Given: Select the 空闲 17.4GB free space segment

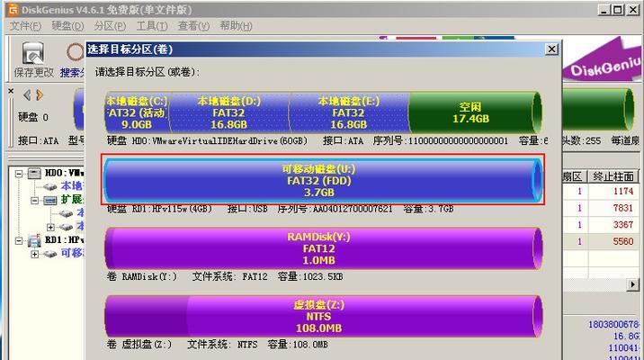Looking at the screenshot, I should click(x=474, y=112).
